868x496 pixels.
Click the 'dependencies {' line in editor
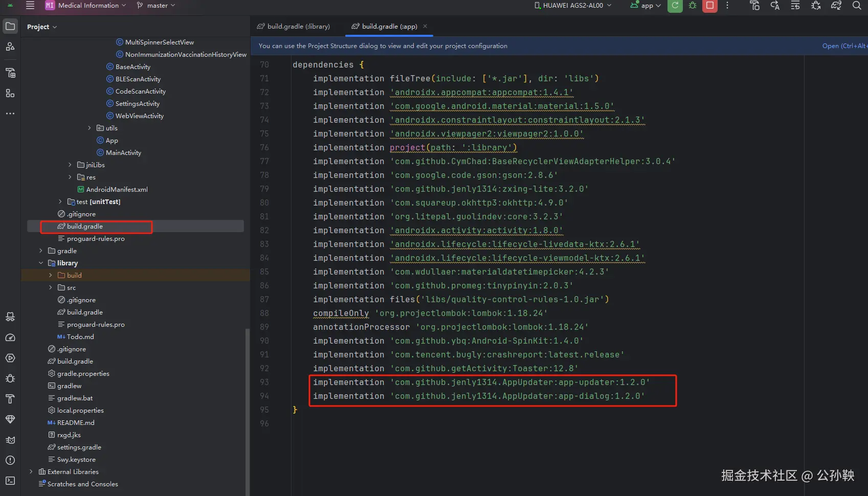click(328, 65)
